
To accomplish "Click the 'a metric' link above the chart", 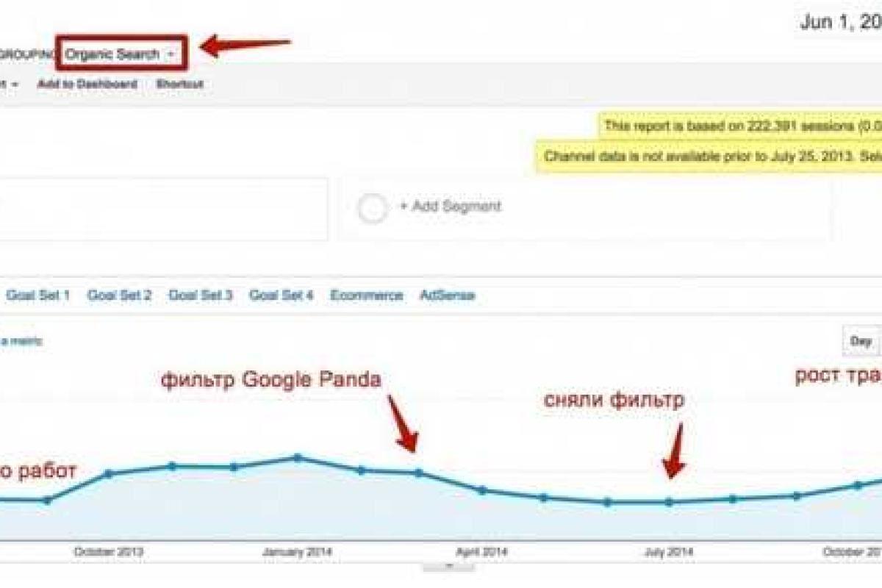I will (22, 341).
